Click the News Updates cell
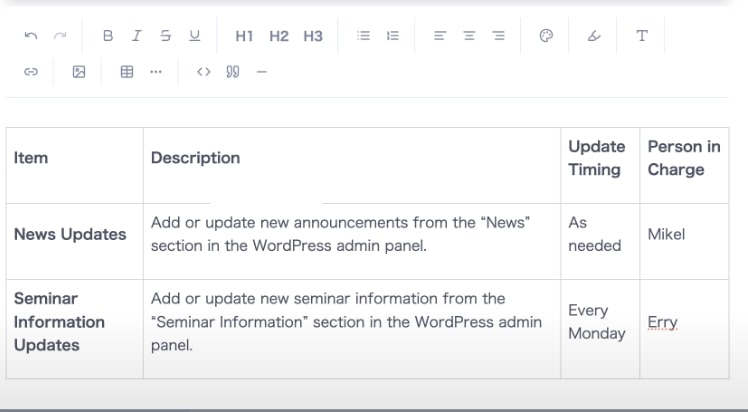The height and width of the screenshot is (412, 748). pos(74,242)
